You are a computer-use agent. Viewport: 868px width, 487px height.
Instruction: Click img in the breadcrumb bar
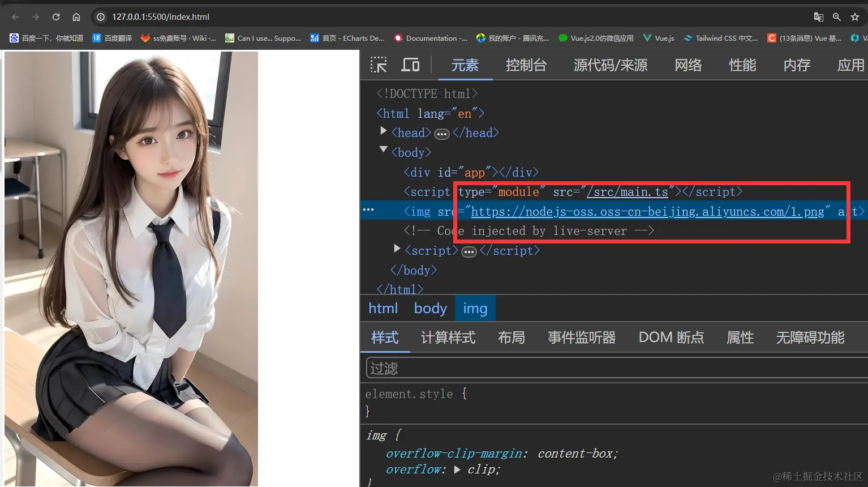(475, 309)
